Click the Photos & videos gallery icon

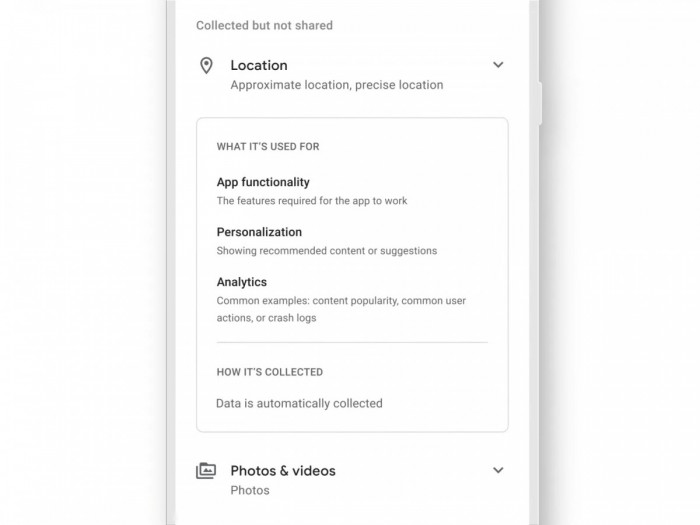206,471
